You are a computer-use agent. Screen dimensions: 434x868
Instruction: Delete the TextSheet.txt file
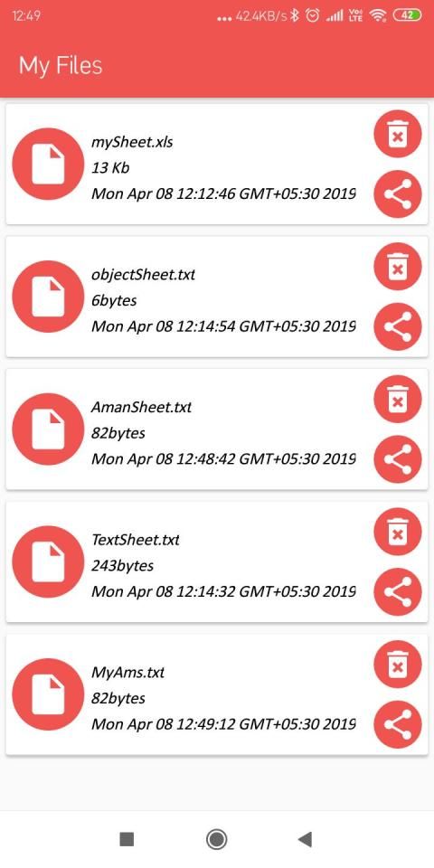point(398,532)
